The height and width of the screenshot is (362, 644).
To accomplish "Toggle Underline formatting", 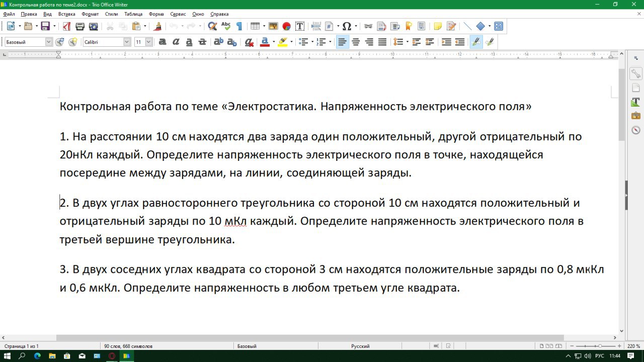I will coord(189,42).
